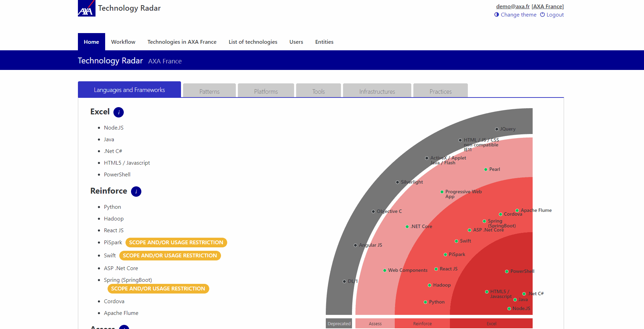
Task: Click the Objective C radar dot
Action: pos(373,212)
